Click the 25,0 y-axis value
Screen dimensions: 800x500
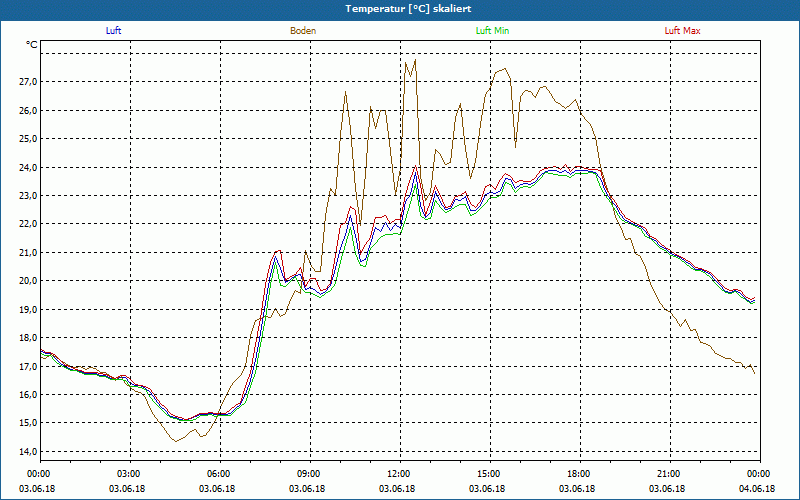pyautogui.click(x=28, y=139)
